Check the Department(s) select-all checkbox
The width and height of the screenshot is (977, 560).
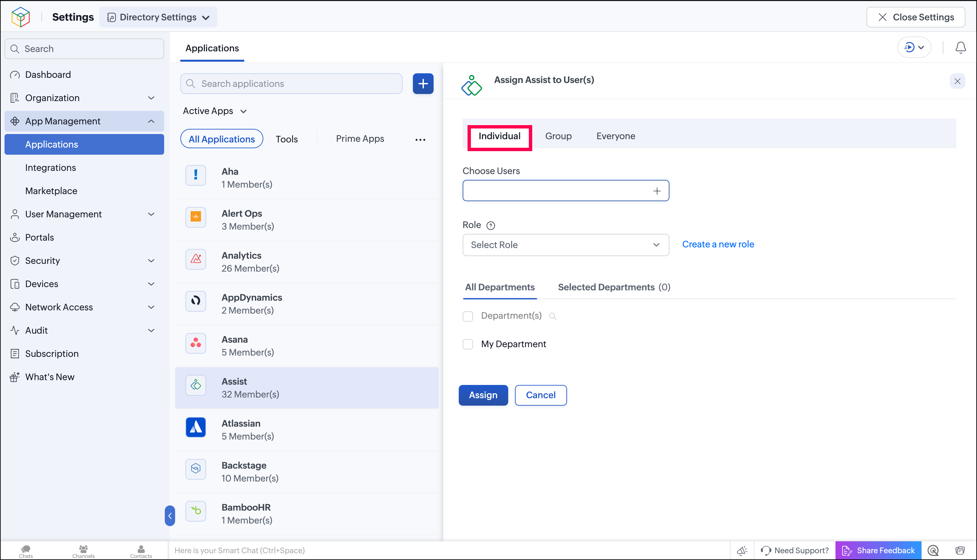tap(467, 316)
